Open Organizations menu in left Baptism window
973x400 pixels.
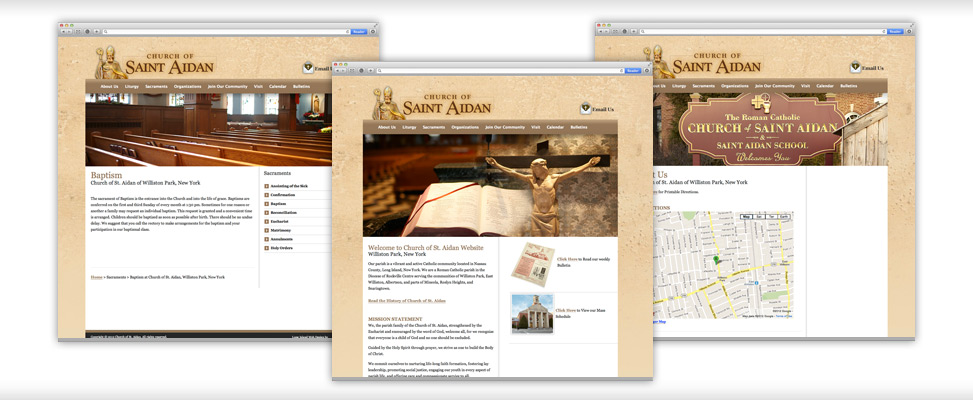(187, 86)
